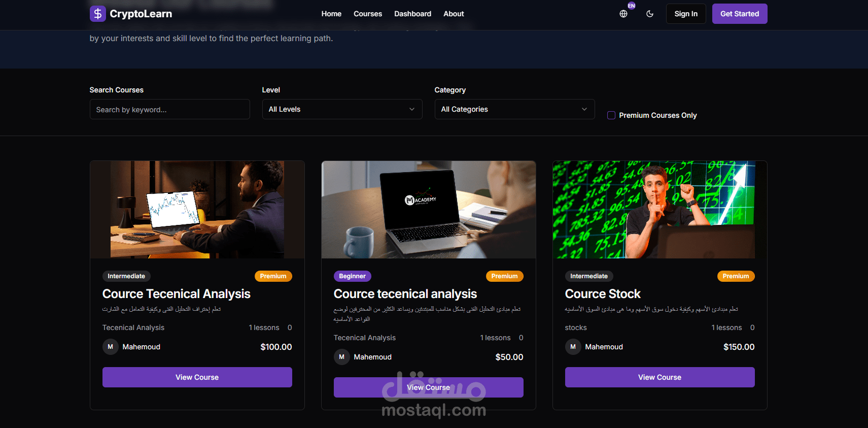
Task: Click Mahemoud instructor name on Cource Stock
Action: coord(604,347)
